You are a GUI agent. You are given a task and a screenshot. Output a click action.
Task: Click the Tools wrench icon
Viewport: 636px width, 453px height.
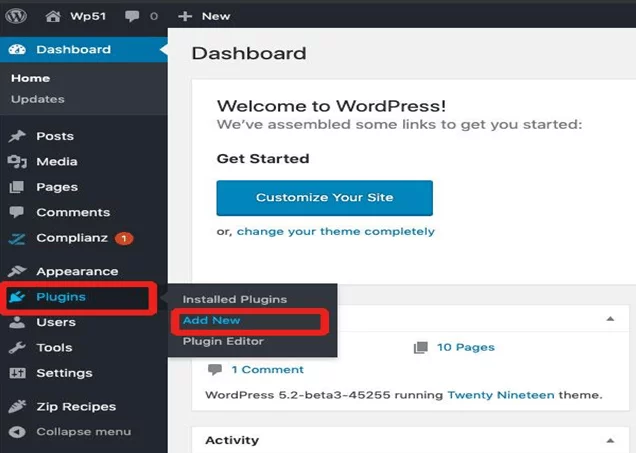point(17,348)
